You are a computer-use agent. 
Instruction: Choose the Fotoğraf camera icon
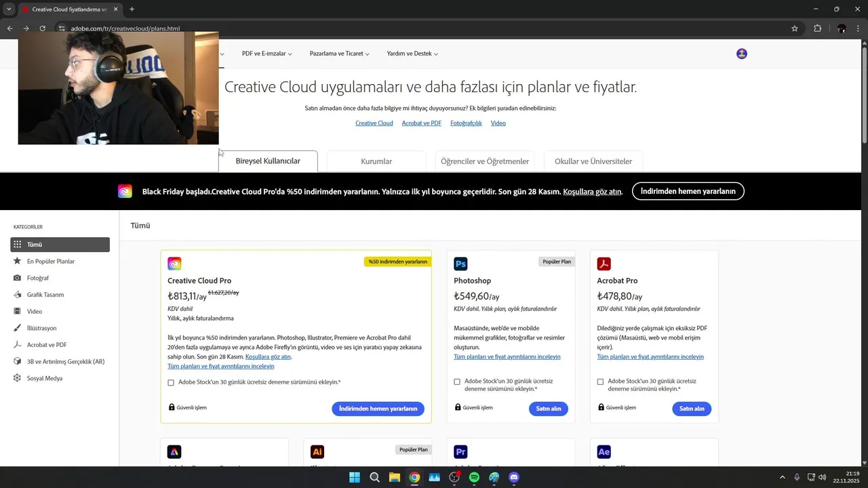(18, 278)
